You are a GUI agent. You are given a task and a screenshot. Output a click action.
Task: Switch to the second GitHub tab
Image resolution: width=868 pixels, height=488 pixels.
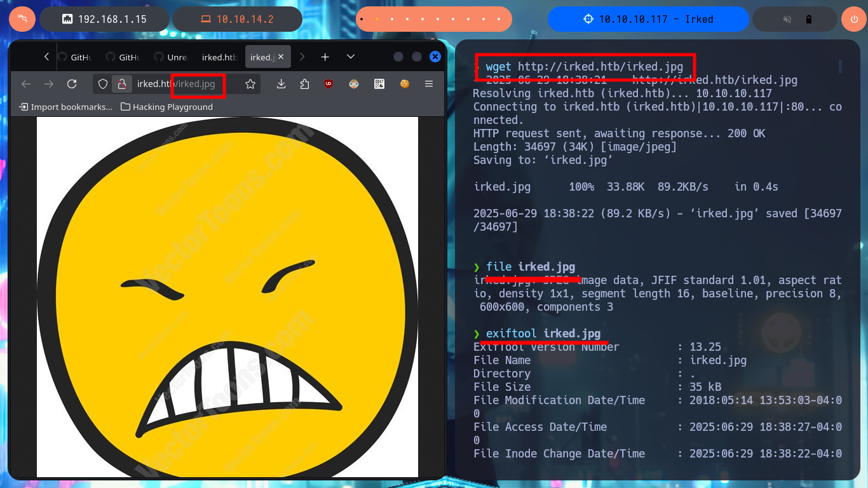coord(123,57)
